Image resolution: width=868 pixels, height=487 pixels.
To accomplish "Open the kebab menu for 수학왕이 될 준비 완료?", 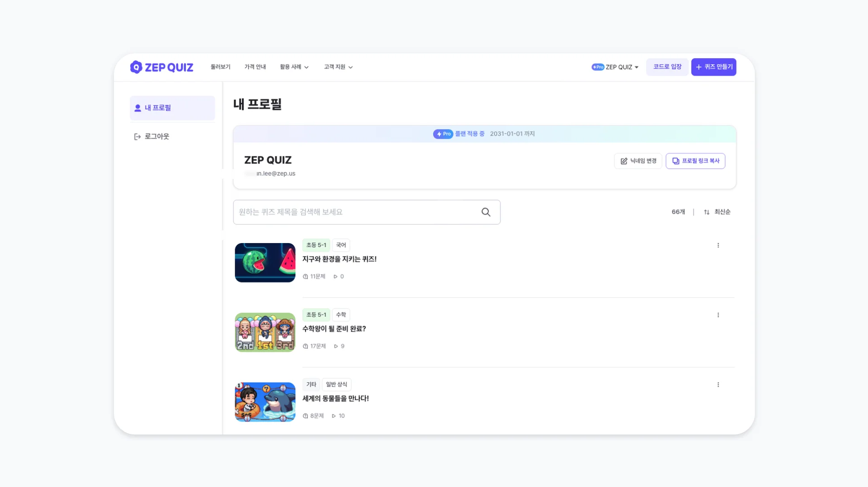I will tap(718, 315).
